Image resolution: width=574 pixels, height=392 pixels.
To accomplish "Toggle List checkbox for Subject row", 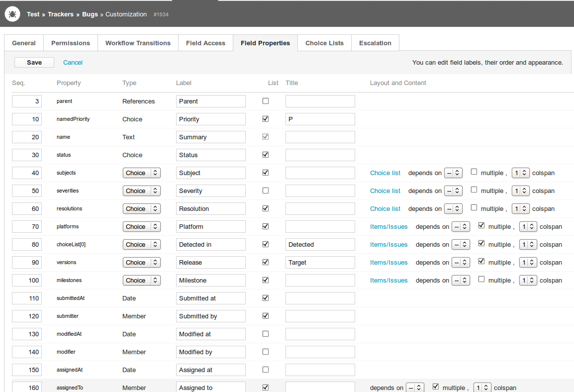I will point(266,173).
